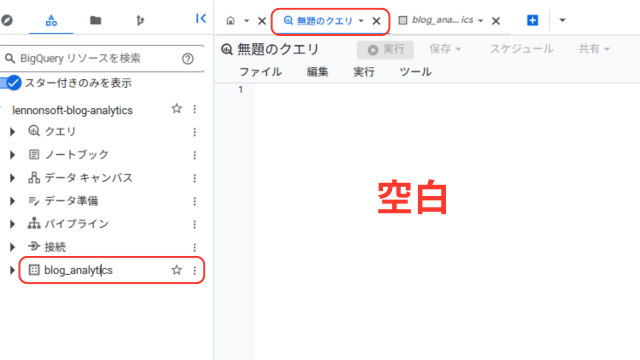The width and height of the screenshot is (640, 360).
Task: Open more options for 接続
Action: click(195, 247)
